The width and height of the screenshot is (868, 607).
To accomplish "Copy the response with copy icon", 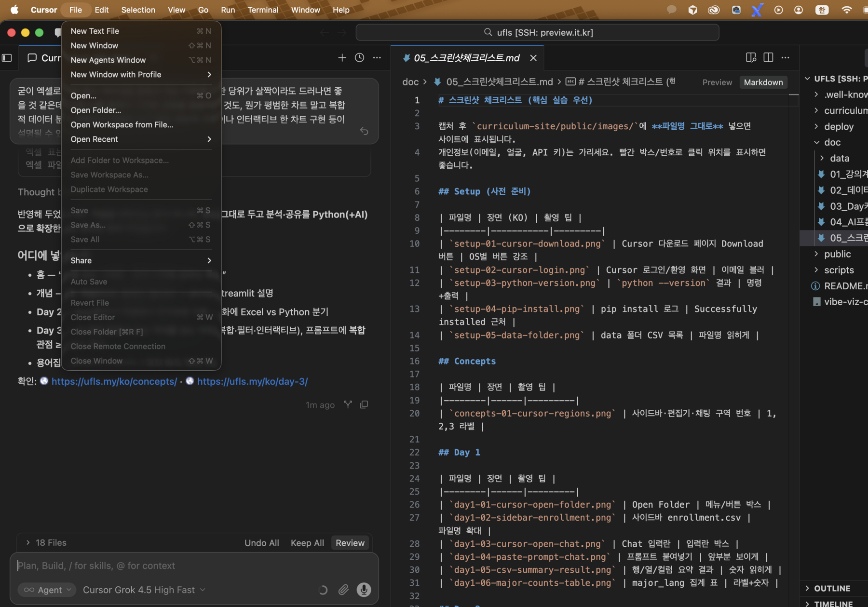I will [364, 405].
